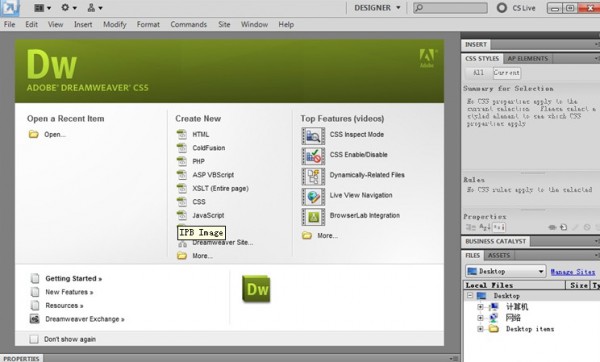Click the PHP document icon
Screen dimensions: 600x362
pyautogui.click(x=182, y=161)
